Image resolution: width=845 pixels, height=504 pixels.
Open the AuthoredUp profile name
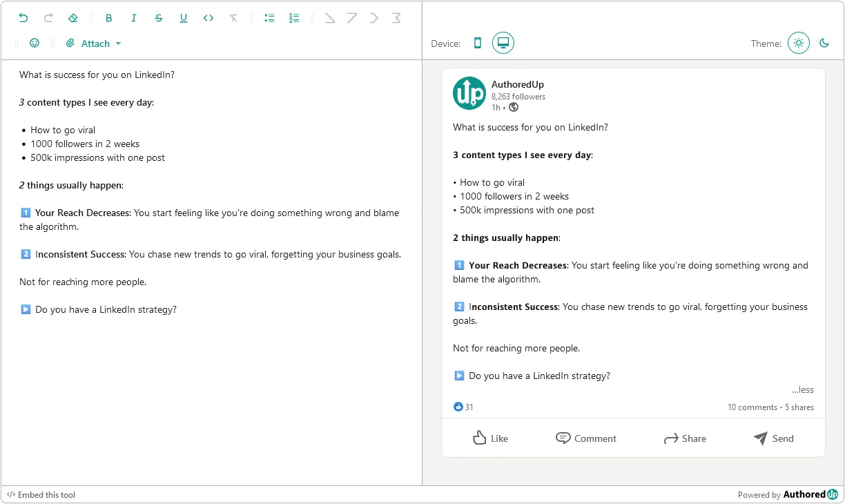tap(518, 84)
